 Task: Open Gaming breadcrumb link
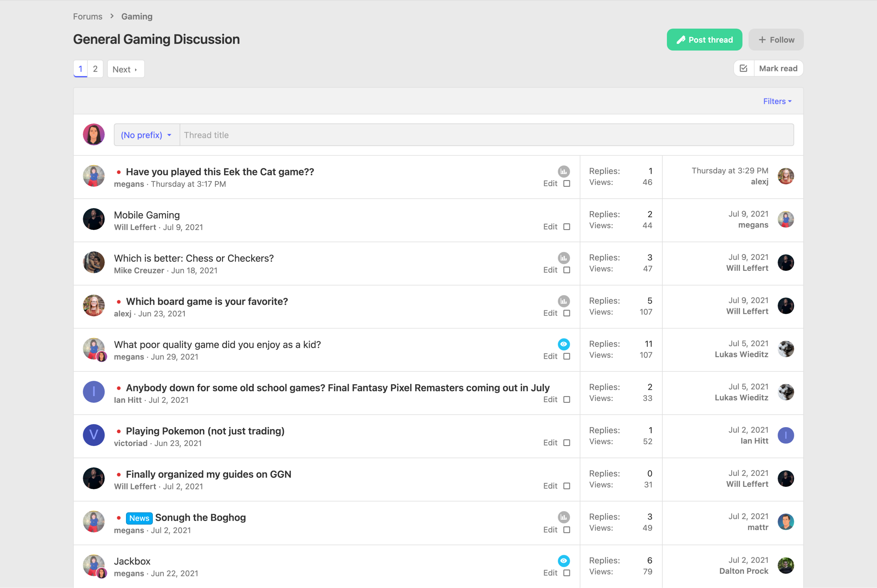pyautogui.click(x=137, y=16)
